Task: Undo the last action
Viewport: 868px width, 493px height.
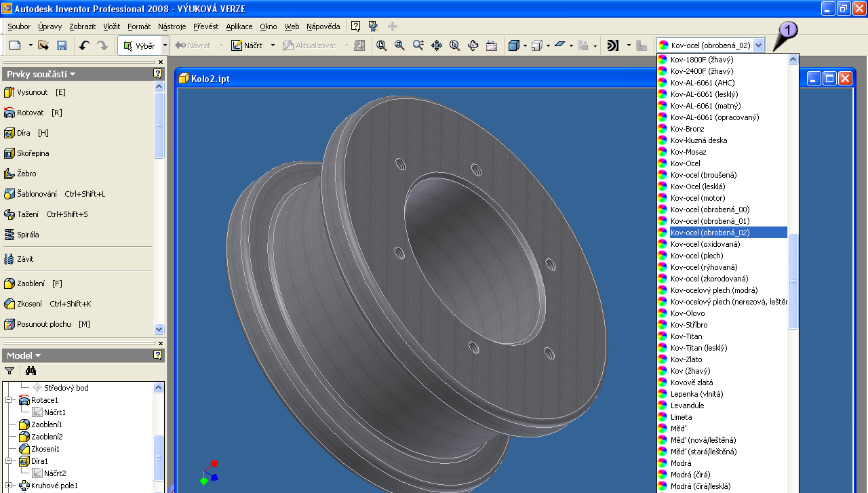Action: point(84,45)
